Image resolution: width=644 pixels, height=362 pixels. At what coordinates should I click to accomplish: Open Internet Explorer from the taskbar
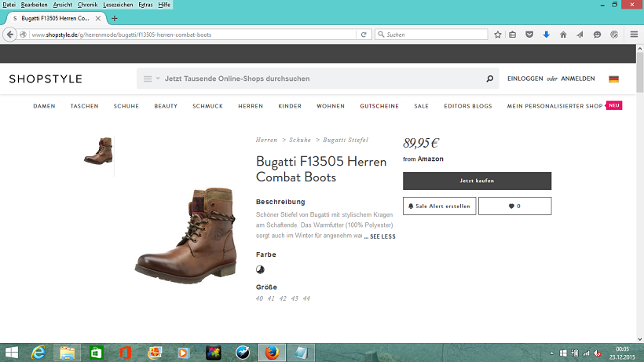point(38,353)
